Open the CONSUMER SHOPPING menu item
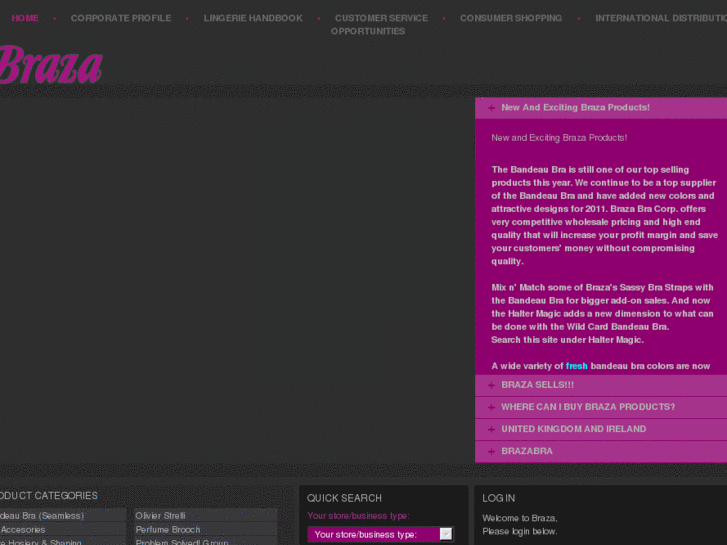Image resolution: width=727 pixels, height=545 pixels. coord(511,18)
